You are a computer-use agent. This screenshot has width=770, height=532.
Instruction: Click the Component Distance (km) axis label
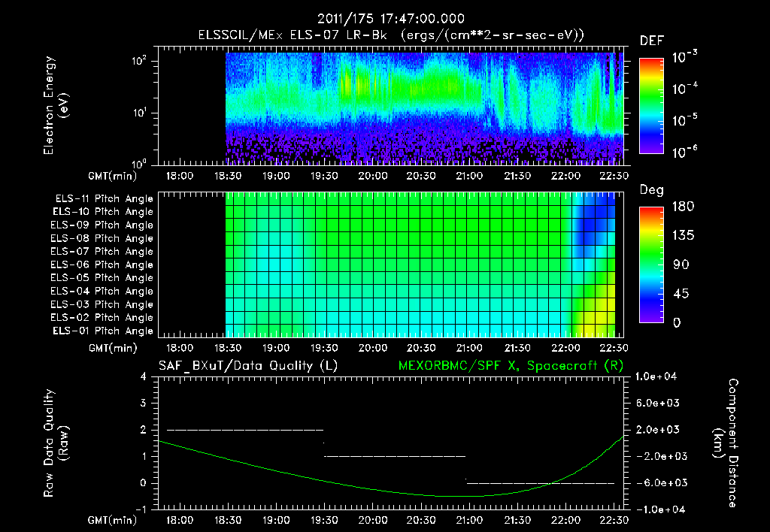coord(726,443)
